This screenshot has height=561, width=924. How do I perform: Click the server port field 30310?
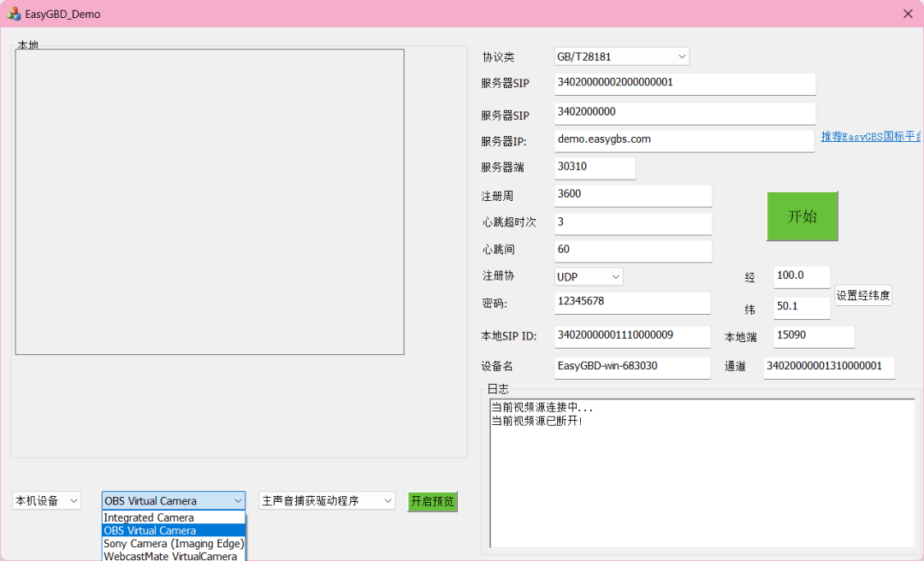tap(595, 168)
